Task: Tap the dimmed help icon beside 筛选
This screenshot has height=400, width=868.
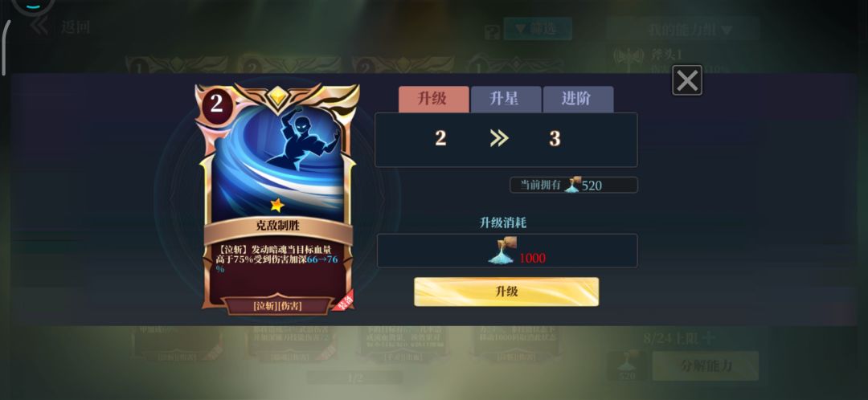Action: click(492, 31)
